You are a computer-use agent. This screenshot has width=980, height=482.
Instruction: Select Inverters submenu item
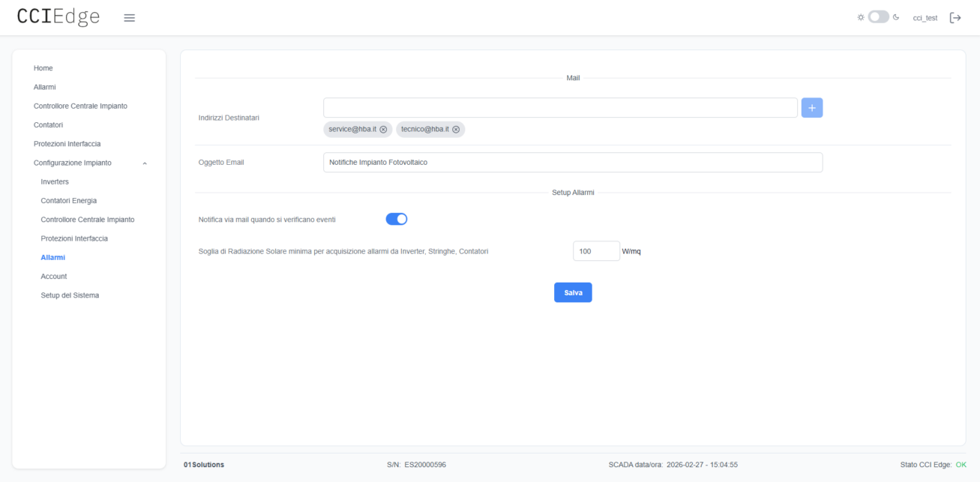click(x=55, y=182)
